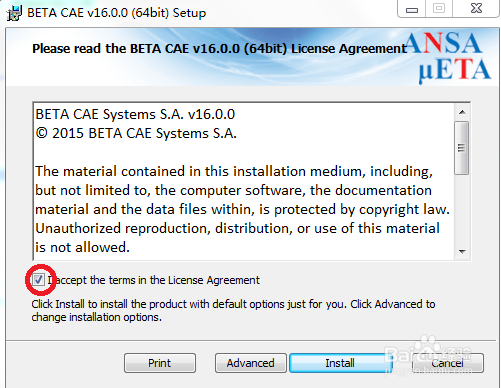
Task: Uncheck the accept License Agreement checkbox
Action: pos(38,280)
